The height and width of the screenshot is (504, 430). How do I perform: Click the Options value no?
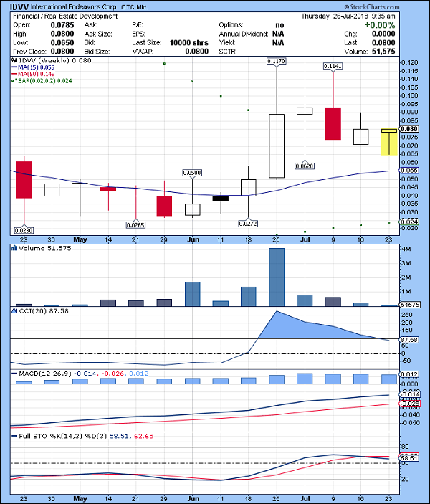(279, 25)
